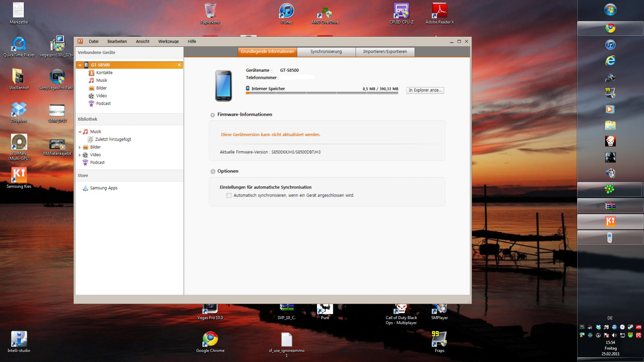
Task: Open the Ansicht menu
Action: (x=143, y=41)
